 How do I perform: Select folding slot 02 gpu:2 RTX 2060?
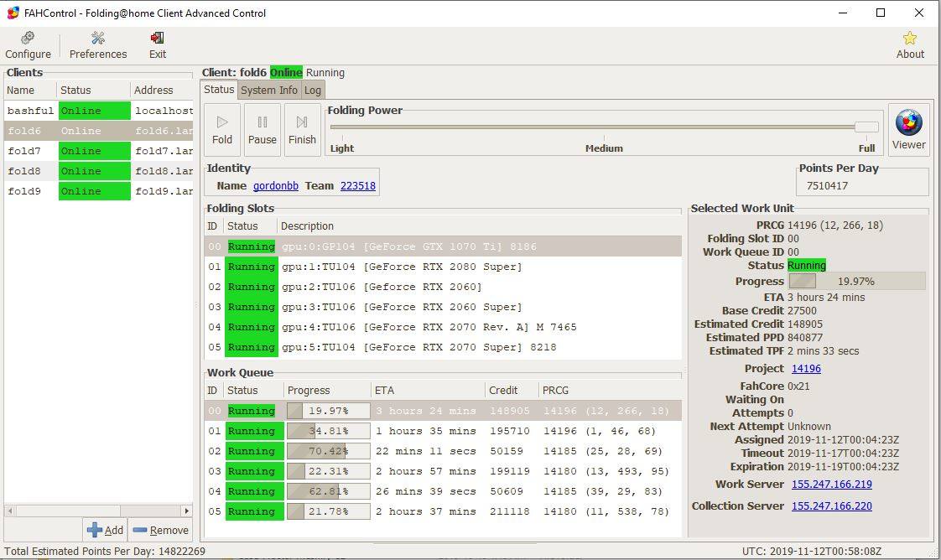point(443,287)
